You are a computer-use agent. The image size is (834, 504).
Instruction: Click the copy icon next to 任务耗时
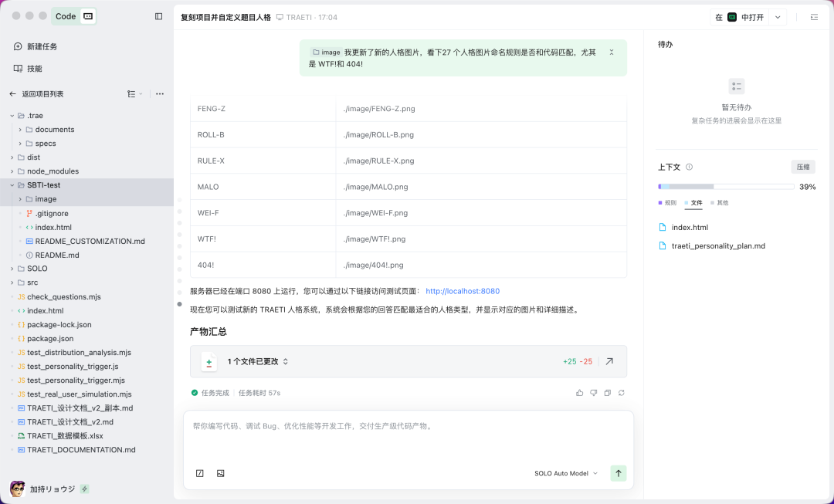pos(607,393)
